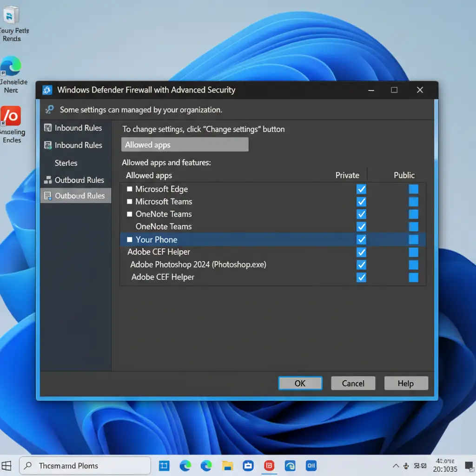Tick the enable box left of Microsoft Teams

(130, 202)
